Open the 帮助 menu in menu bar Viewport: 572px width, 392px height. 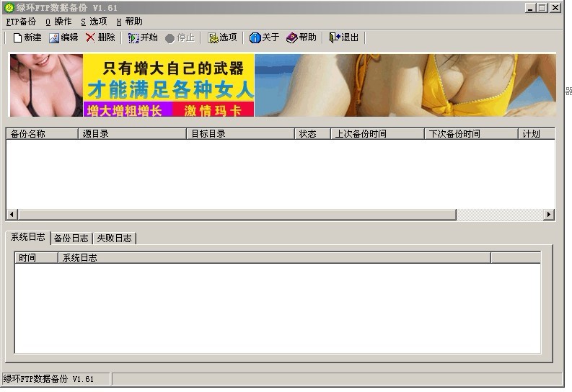click(130, 22)
